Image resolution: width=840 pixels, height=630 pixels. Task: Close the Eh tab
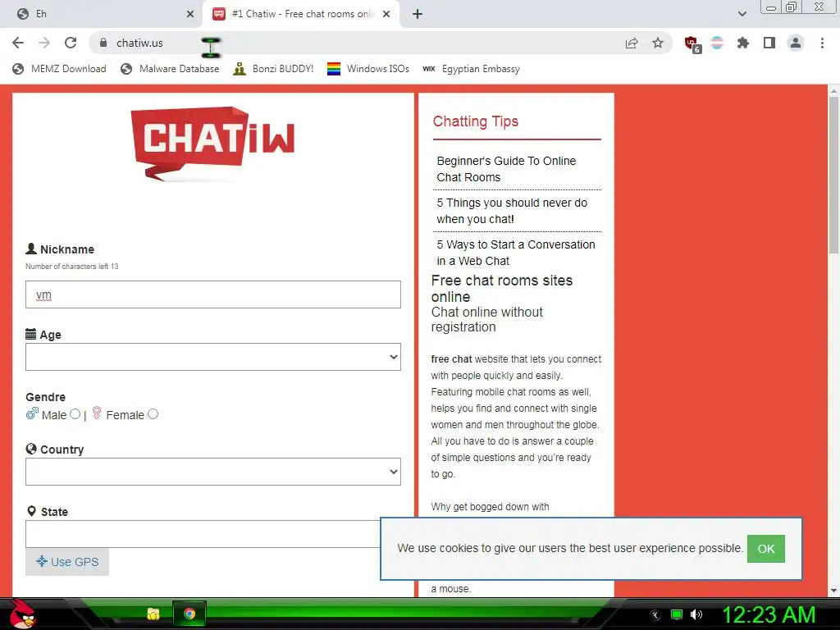[190, 14]
